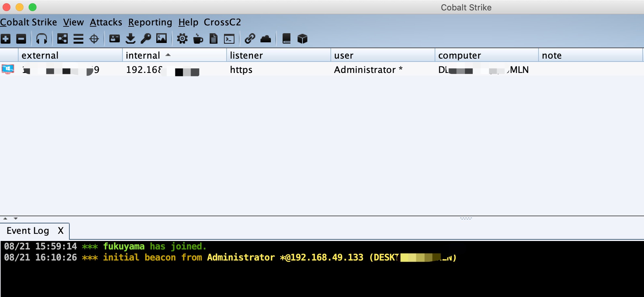
Task: Collapse bottom pane with split-pane down arrow
Action: click(16, 219)
